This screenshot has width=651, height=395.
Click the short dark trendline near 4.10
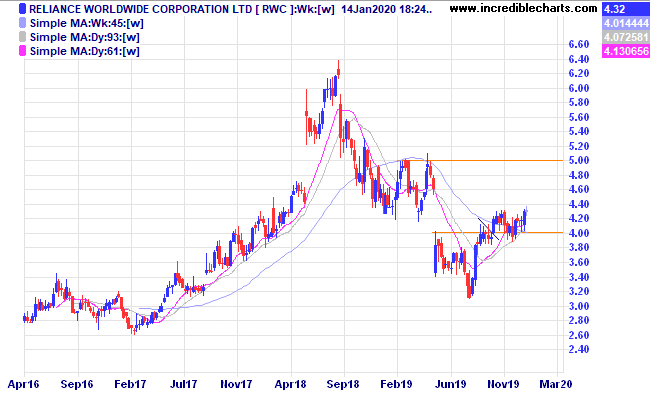489,229
